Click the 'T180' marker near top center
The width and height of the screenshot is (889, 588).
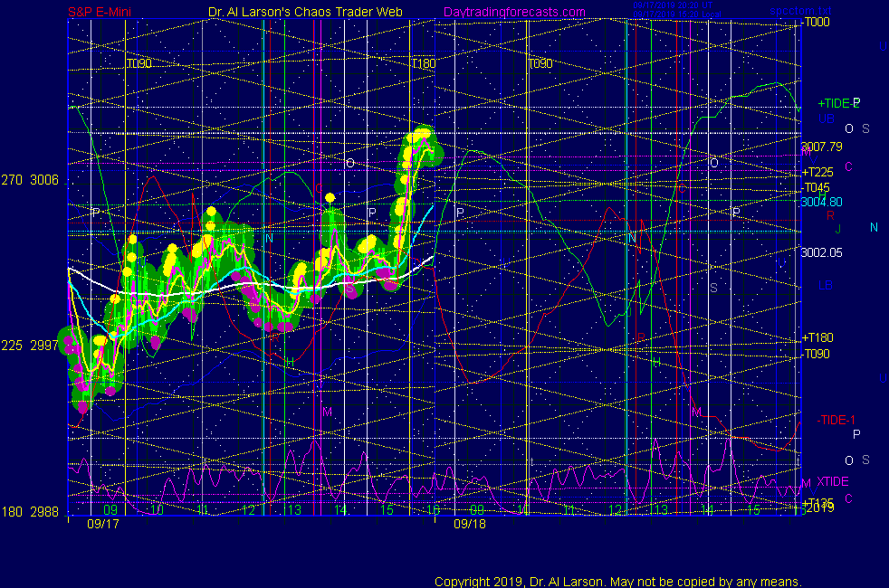pos(424,63)
